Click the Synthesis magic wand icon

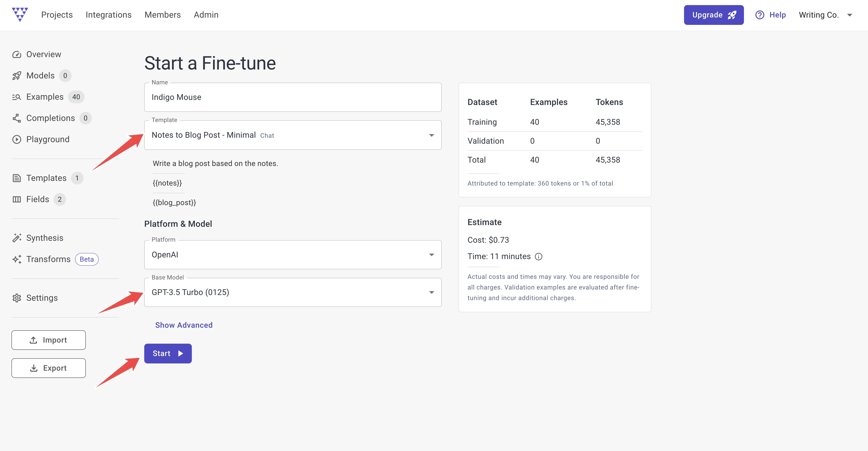[17, 238]
